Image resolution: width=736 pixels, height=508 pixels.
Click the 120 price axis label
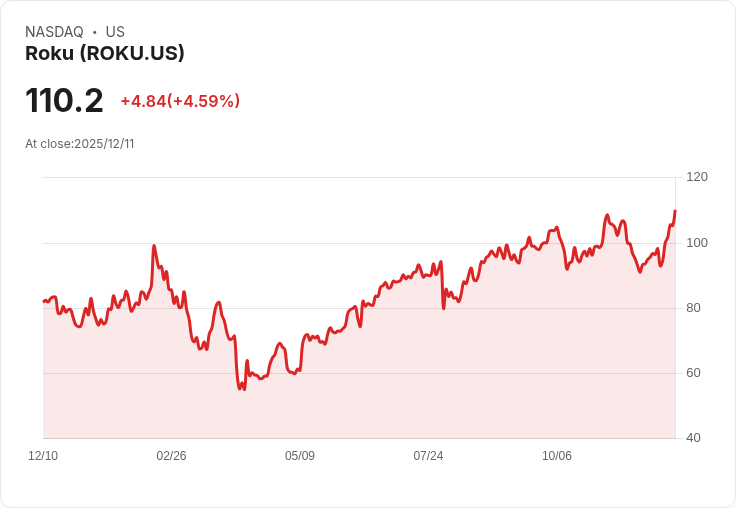697,177
